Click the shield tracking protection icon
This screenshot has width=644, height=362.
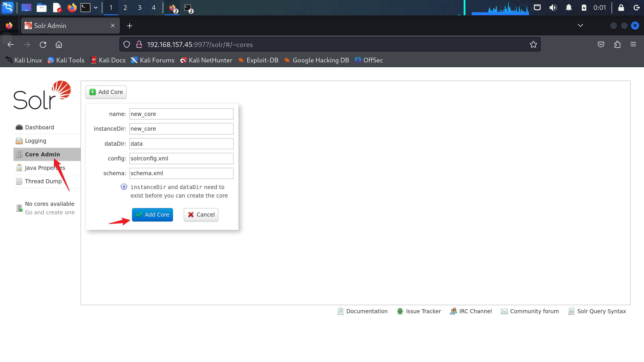(127, 45)
